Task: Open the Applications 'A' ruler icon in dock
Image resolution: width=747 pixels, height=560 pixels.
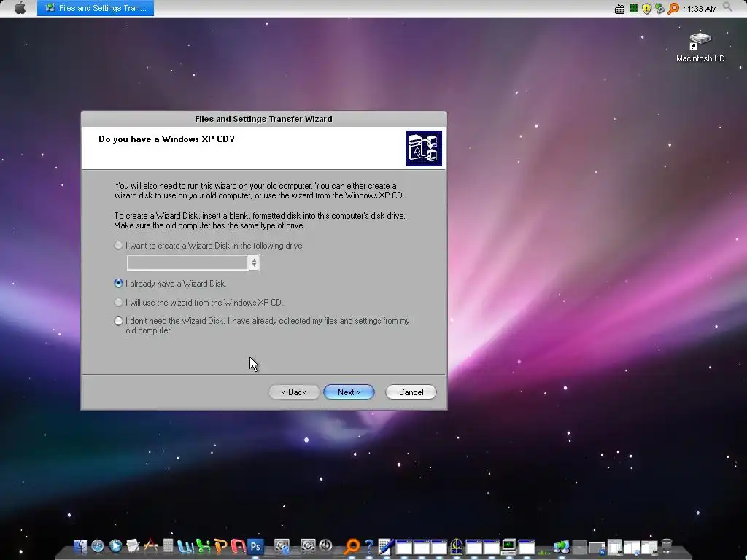Action: [x=150, y=545]
